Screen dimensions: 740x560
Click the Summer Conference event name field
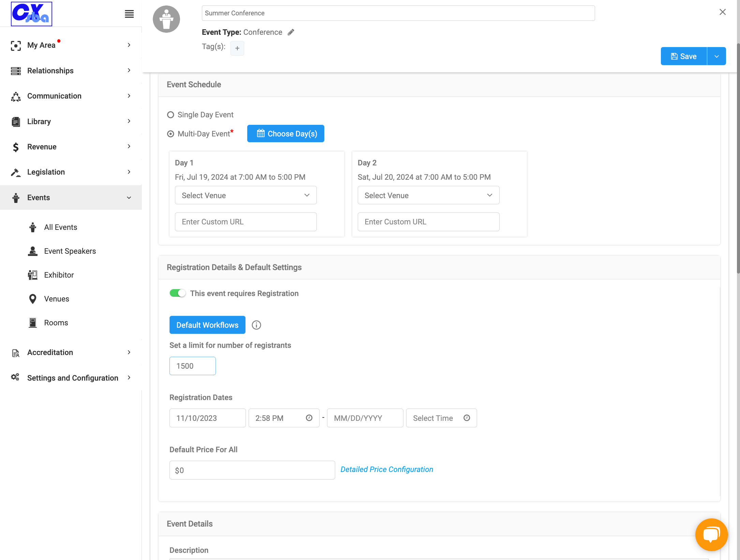(398, 13)
